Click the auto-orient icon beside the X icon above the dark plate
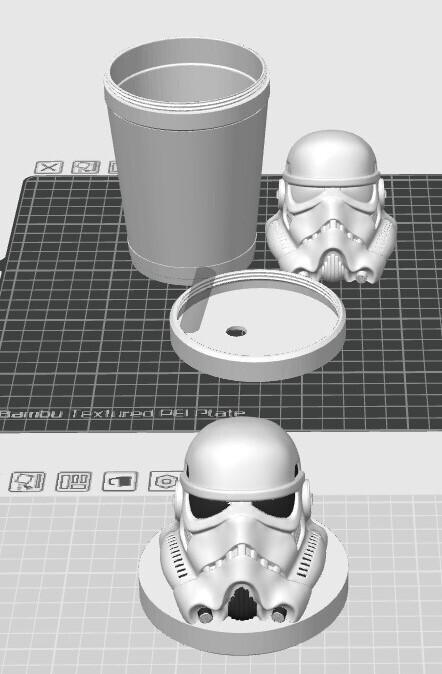The width and height of the screenshot is (442, 674). point(86,167)
